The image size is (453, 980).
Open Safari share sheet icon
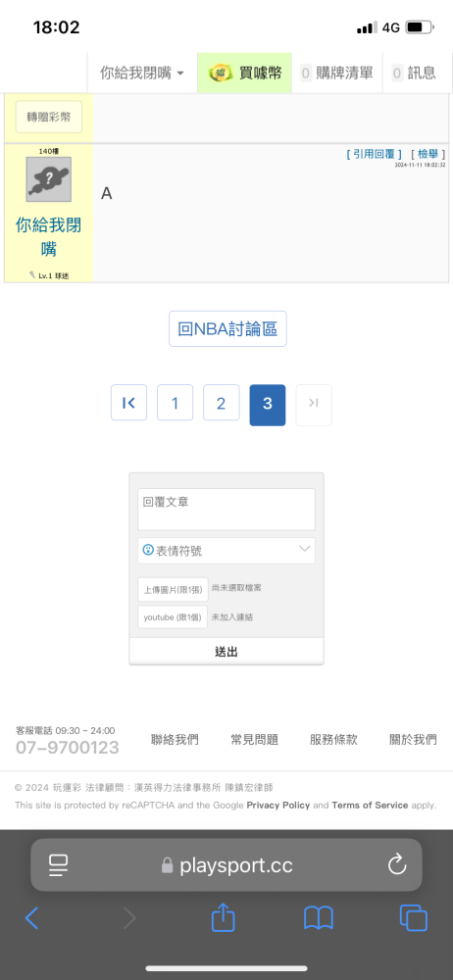click(x=223, y=917)
